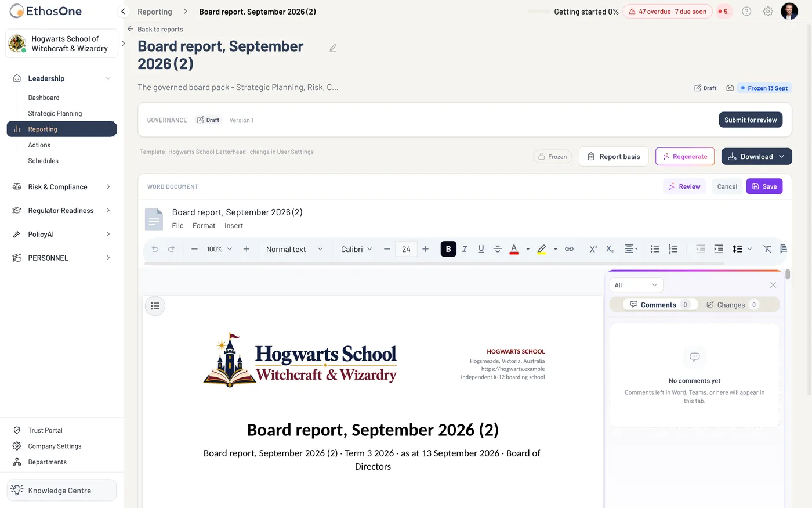Decrease the font size by one
812x508 pixels.
(x=387, y=249)
